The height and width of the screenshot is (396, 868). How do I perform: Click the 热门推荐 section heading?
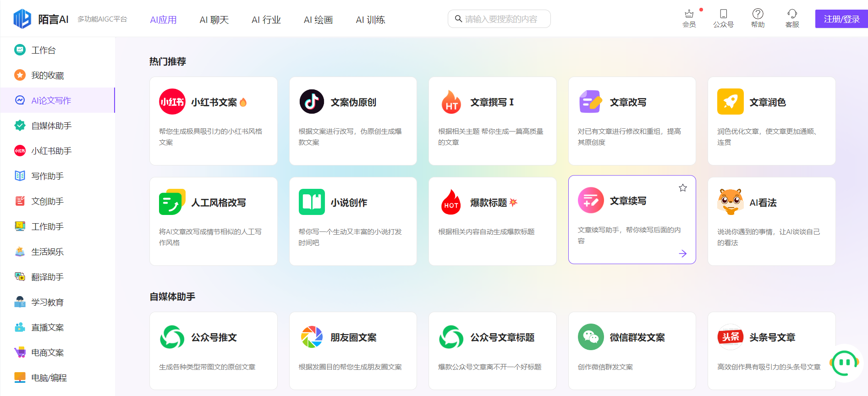tap(168, 61)
